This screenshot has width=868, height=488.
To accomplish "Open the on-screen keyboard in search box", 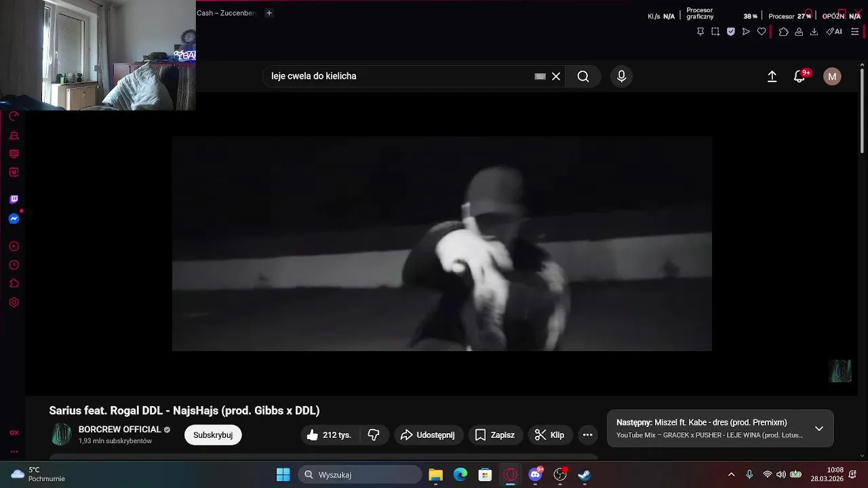I will coord(540,77).
